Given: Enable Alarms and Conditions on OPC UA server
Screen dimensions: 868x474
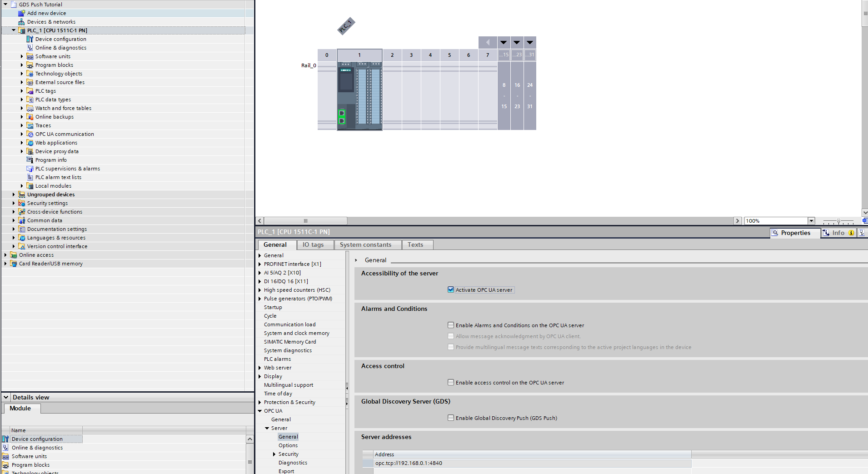Looking at the screenshot, I should (451, 325).
